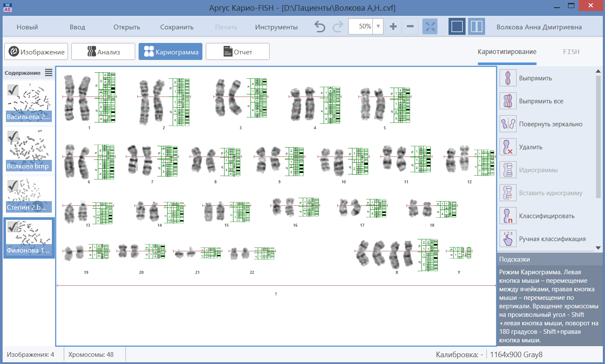Click the Выпрямить все icon
Image resolution: width=605 pixels, height=364 pixels.
tap(508, 101)
